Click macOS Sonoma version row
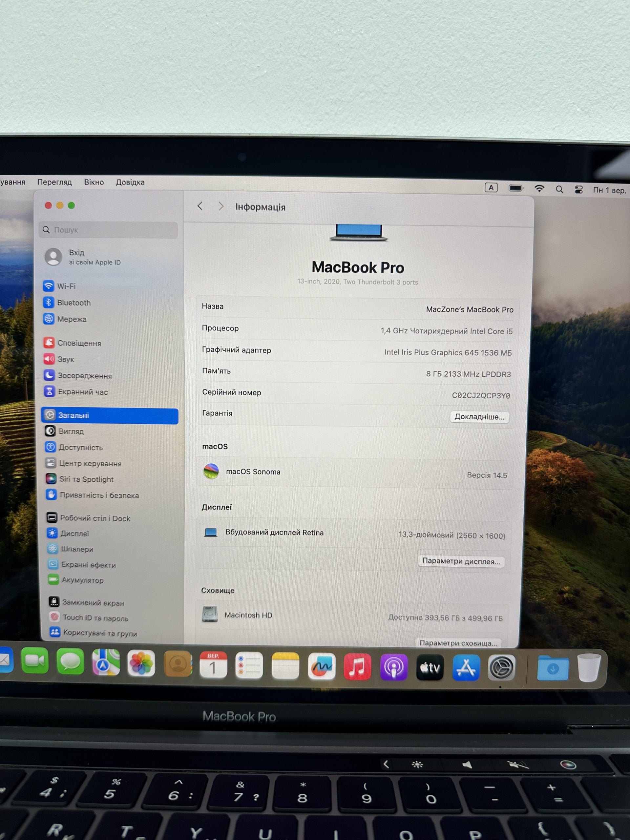The width and height of the screenshot is (630, 840). pos(355,473)
